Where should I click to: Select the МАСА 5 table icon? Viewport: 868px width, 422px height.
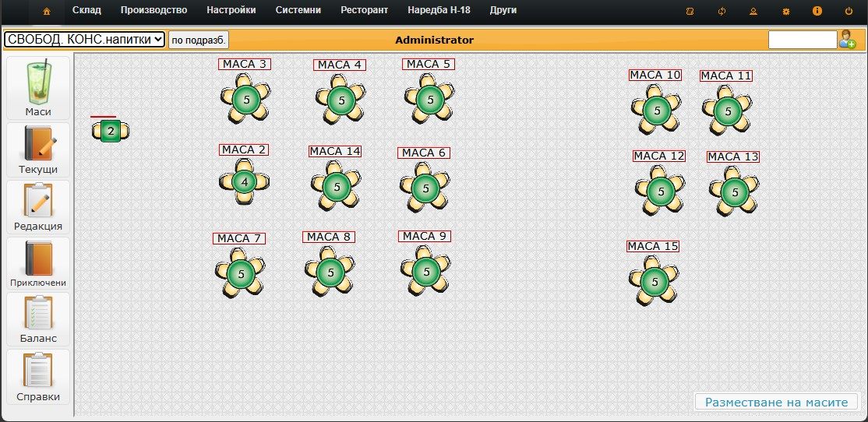point(429,100)
